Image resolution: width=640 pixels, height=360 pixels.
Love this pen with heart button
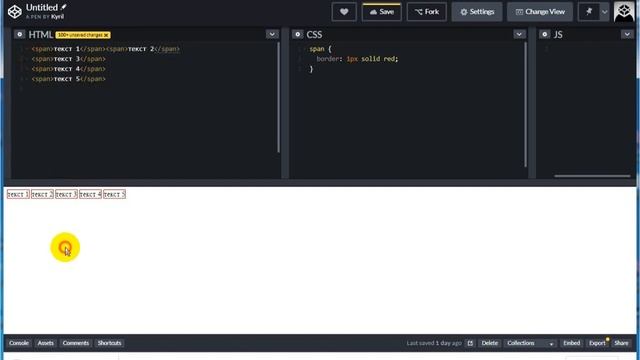(x=344, y=12)
